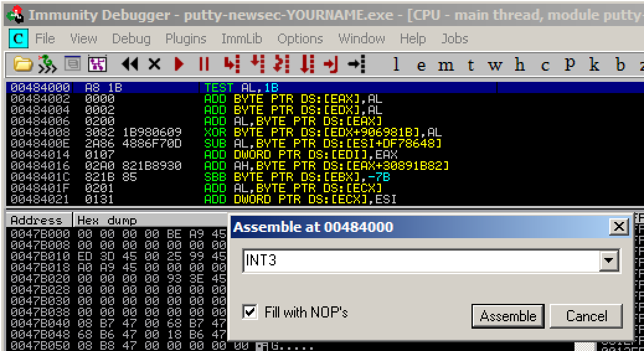Screen dimensions: 644x351
Task: Click the gray window list toolbar icon
Action: point(73,64)
